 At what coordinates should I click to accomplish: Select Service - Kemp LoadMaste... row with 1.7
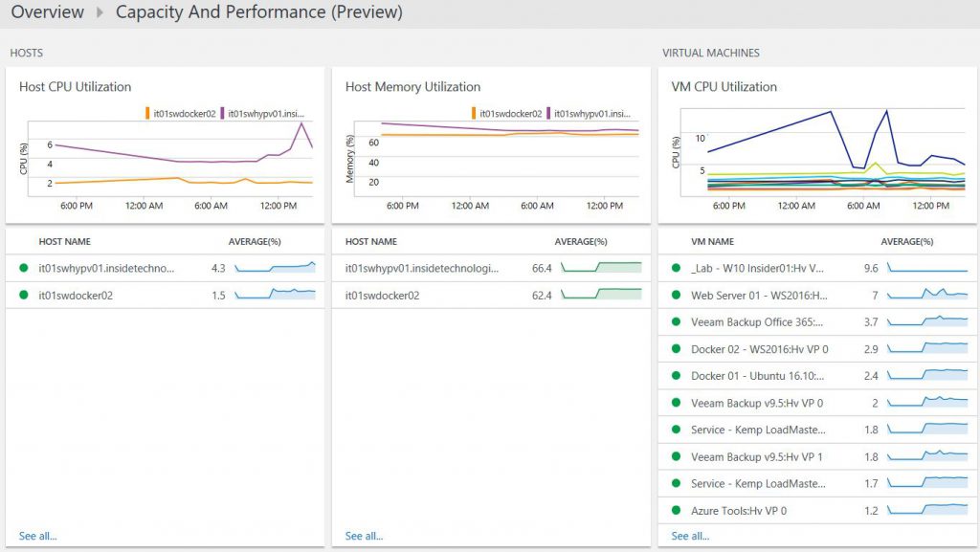tap(817, 483)
